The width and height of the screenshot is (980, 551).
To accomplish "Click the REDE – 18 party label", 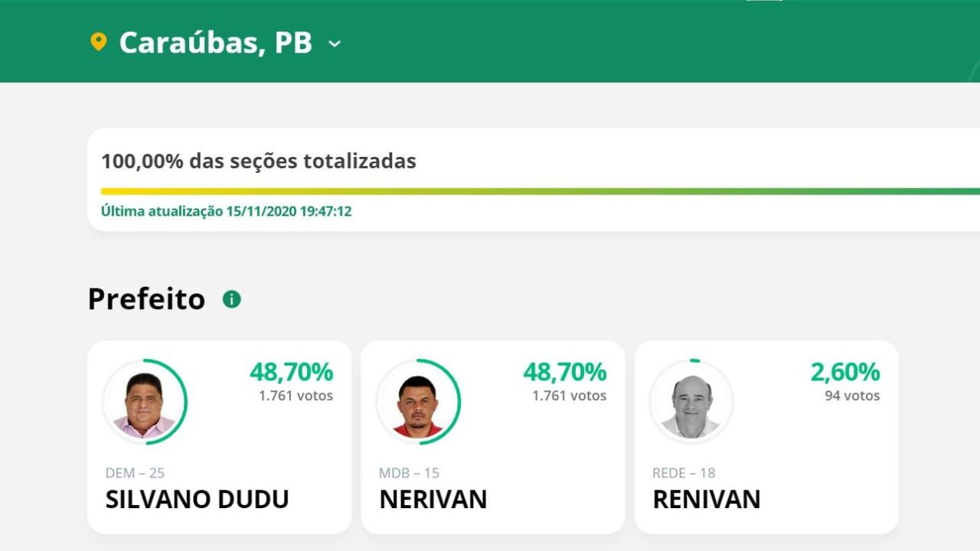I will 683,473.
